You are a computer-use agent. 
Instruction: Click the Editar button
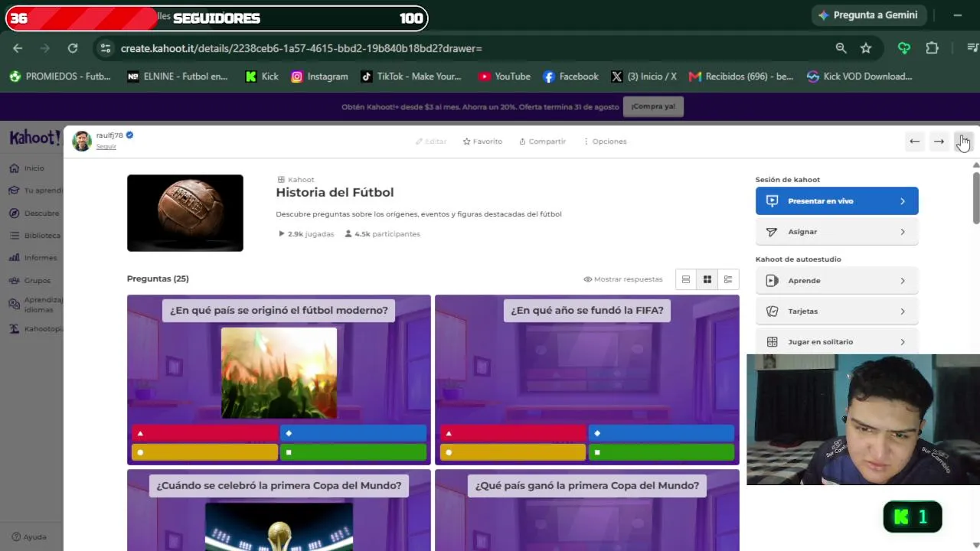coord(431,142)
